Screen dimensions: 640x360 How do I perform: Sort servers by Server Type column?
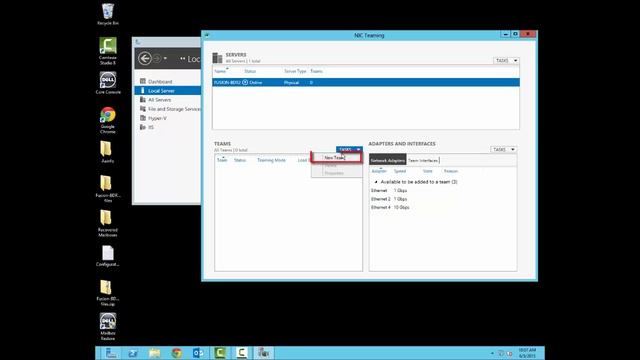point(295,71)
